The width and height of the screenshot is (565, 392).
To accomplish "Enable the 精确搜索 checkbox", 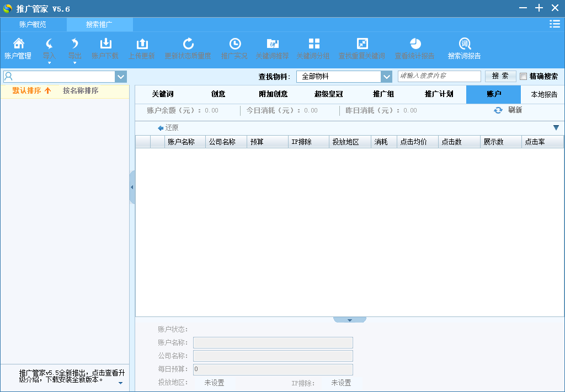I will pos(523,77).
